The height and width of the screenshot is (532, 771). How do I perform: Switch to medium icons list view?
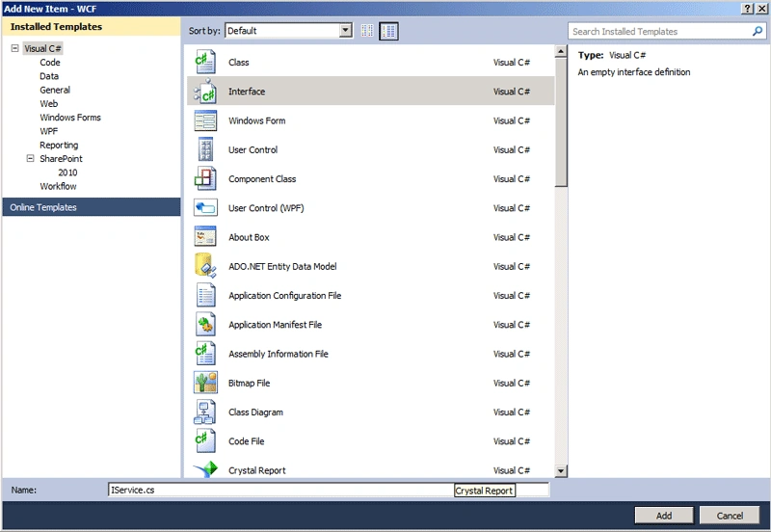tap(388, 31)
